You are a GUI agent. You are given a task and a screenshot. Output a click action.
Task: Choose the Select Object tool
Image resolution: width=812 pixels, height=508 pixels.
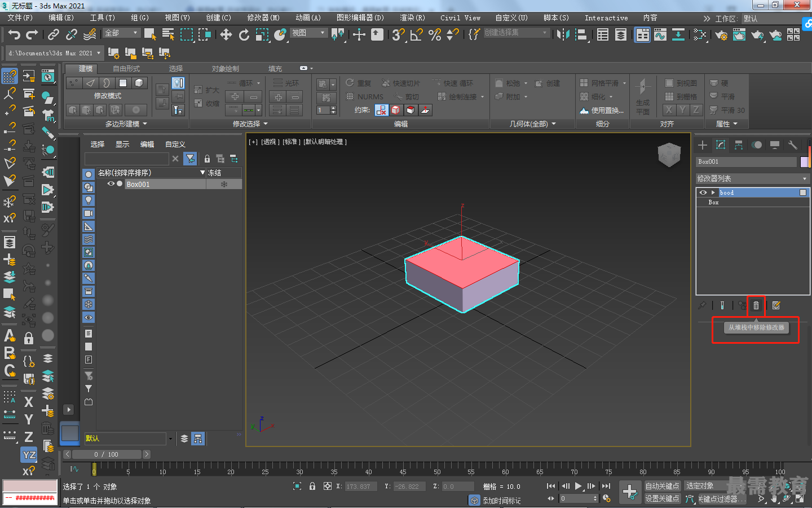click(x=150, y=34)
